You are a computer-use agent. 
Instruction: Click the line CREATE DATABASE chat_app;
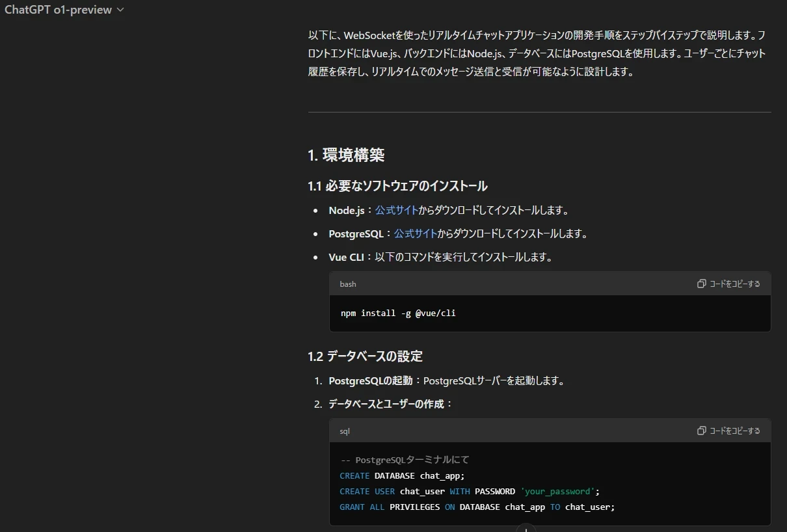click(403, 475)
